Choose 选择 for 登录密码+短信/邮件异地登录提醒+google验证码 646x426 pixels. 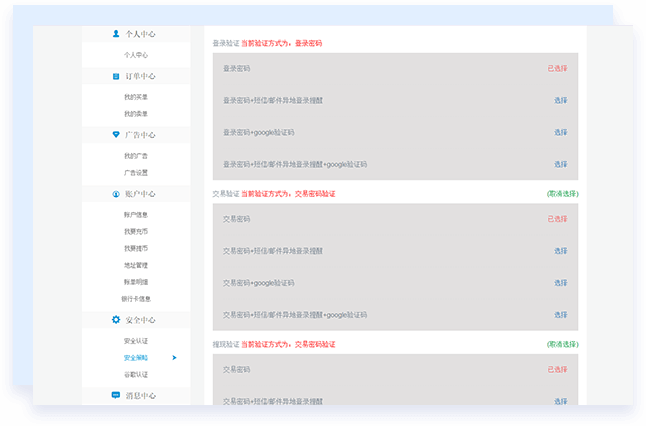(560, 164)
